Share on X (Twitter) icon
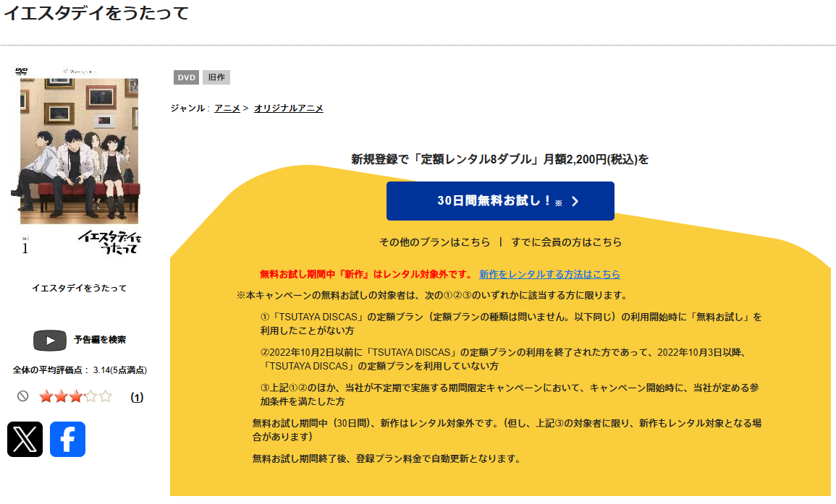 (x=25, y=440)
